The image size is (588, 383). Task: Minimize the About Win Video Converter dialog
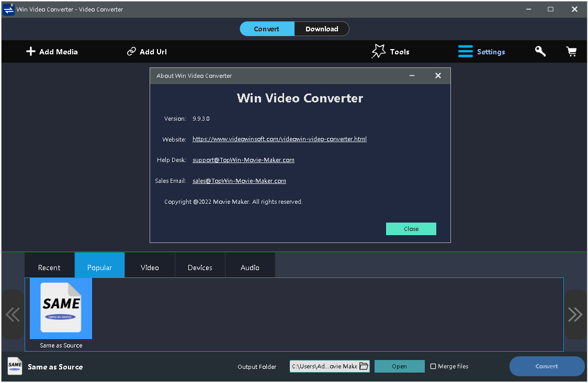(412, 76)
